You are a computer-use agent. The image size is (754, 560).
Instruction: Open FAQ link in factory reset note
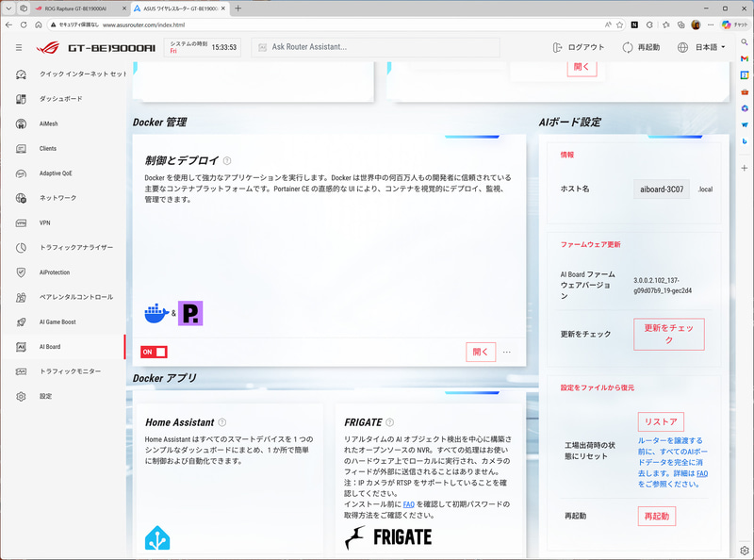(702, 473)
